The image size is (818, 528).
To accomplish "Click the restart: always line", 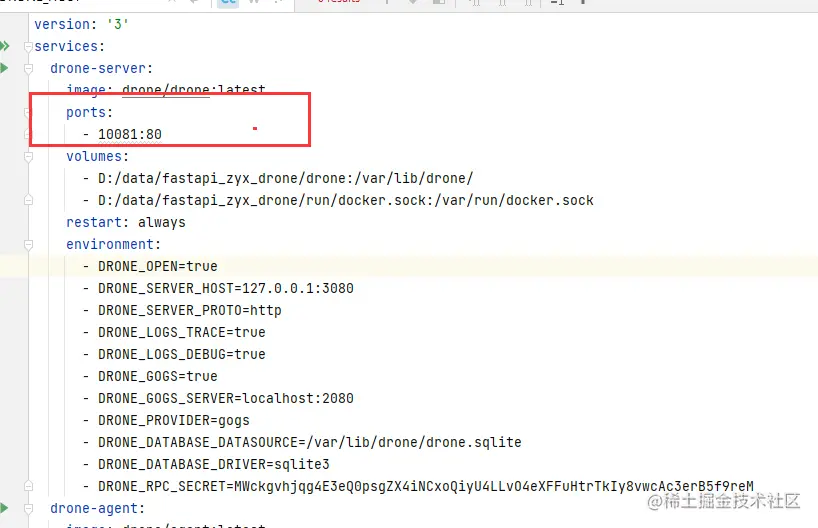I will pyautogui.click(x=126, y=222).
